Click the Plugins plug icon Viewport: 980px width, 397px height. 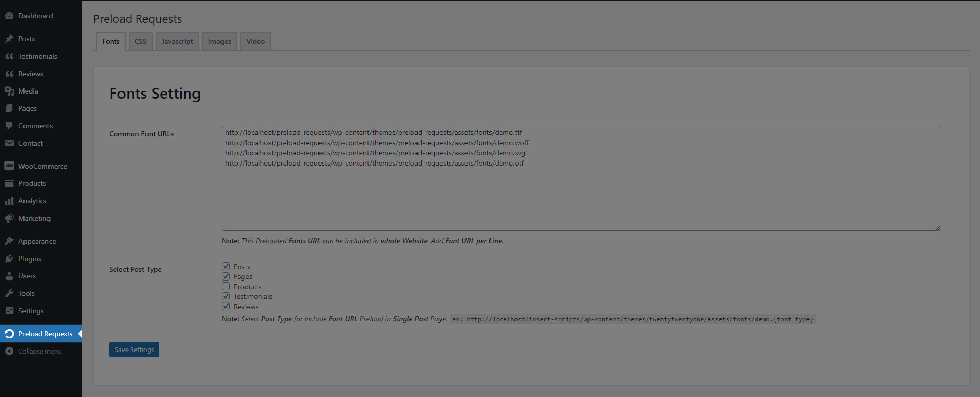coord(9,259)
